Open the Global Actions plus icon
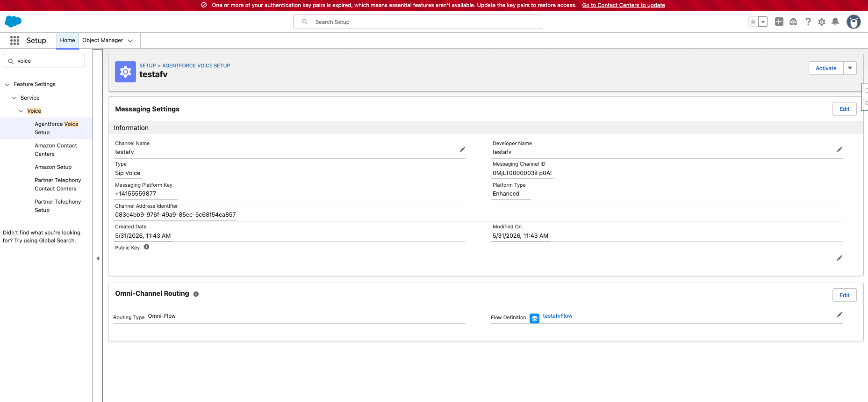 779,22
